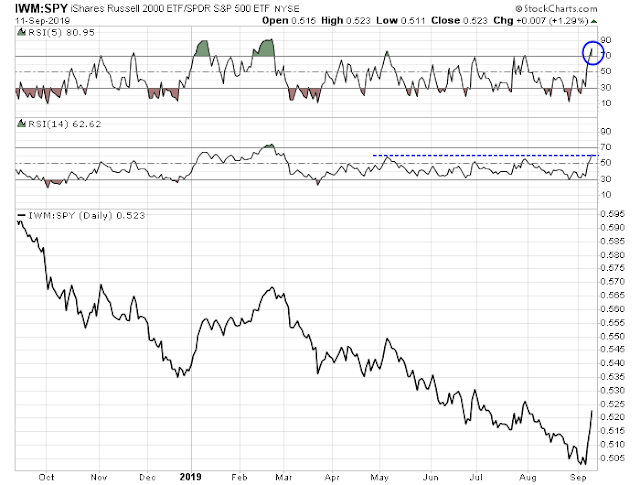The image size is (640, 485).
Task: Click the NYSE exchange label in header
Action: coord(287,9)
